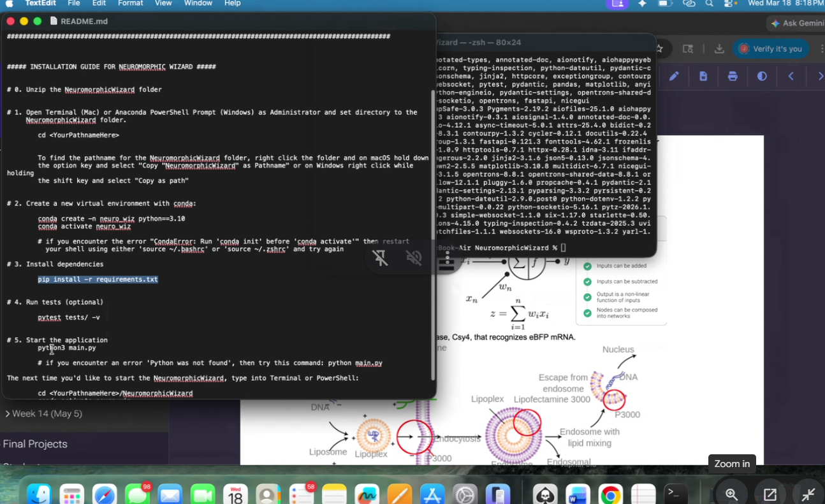825x504 pixels.
Task: Click the 'python3 main.py' line
Action: [67, 348]
